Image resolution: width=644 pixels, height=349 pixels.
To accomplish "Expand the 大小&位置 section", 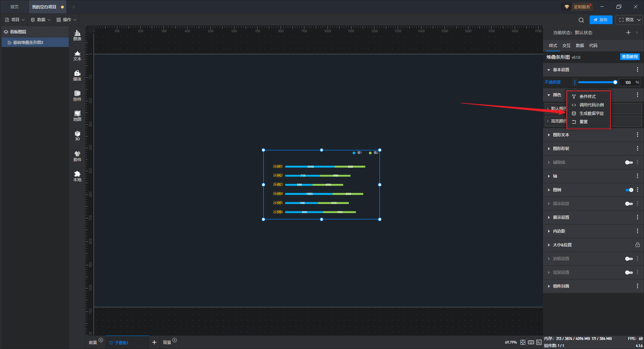I will click(x=562, y=245).
